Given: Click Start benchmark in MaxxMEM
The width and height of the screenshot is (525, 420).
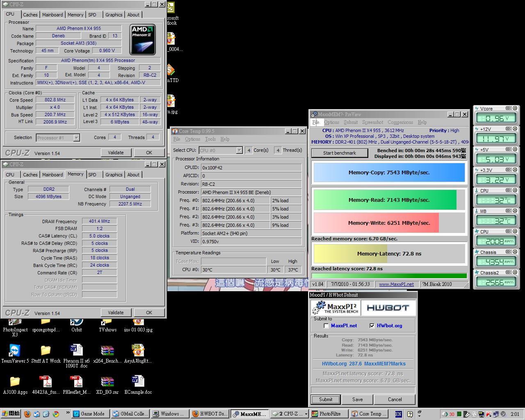Looking at the screenshot, I should pos(340,153).
